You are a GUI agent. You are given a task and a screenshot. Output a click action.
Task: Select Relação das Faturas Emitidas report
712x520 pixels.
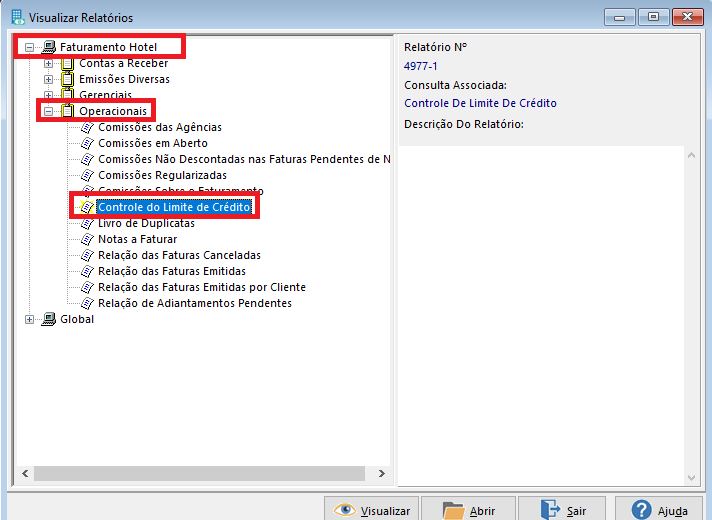coord(172,271)
